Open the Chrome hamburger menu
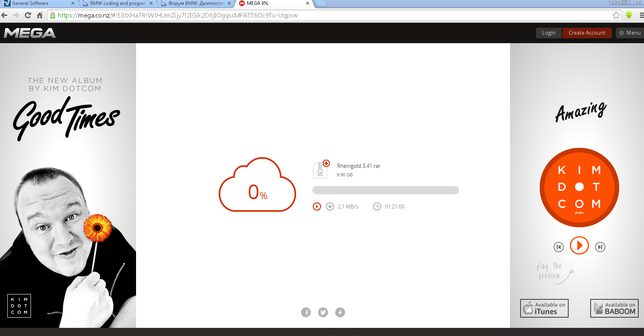 pyautogui.click(x=642, y=15)
